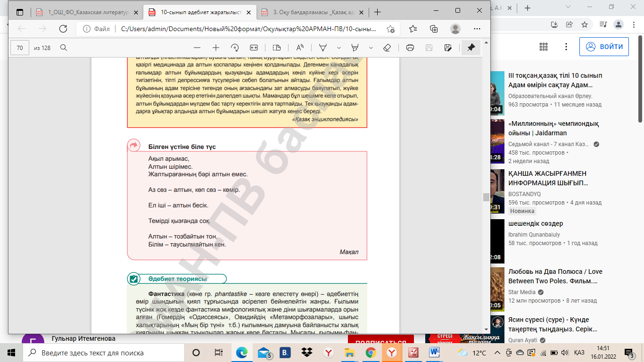Fit PDF page to width
This screenshot has height=362, width=644.
click(x=254, y=48)
